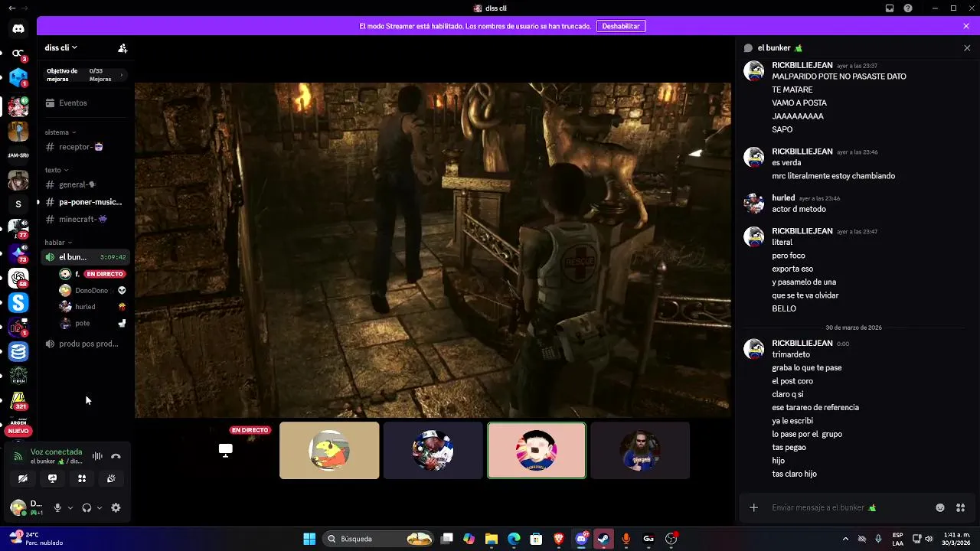980x551 pixels.
Task: Open File Explorer from taskbar
Action: click(492, 539)
